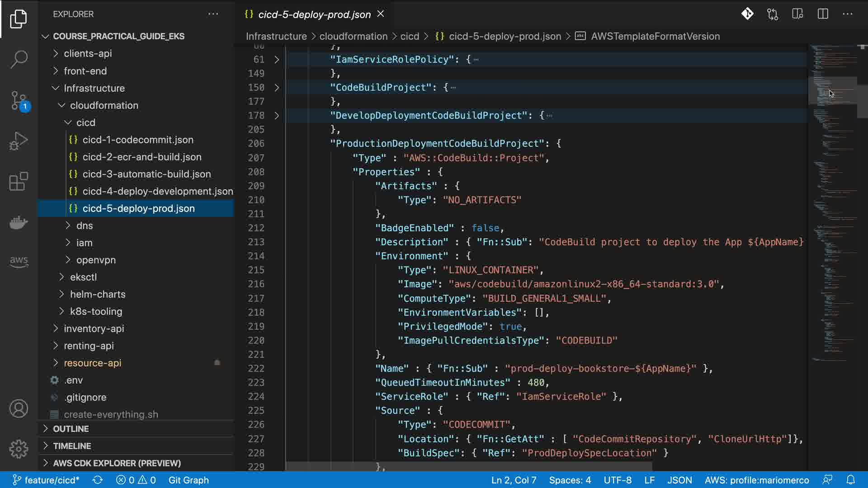The image size is (868, 488).
Task: Open the Docker view icon
Action: click(x=19, y=222)
